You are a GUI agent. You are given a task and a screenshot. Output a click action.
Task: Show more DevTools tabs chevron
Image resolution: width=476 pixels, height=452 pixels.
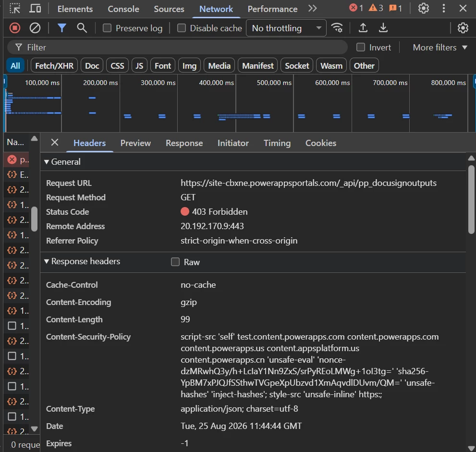pos(312,9)
